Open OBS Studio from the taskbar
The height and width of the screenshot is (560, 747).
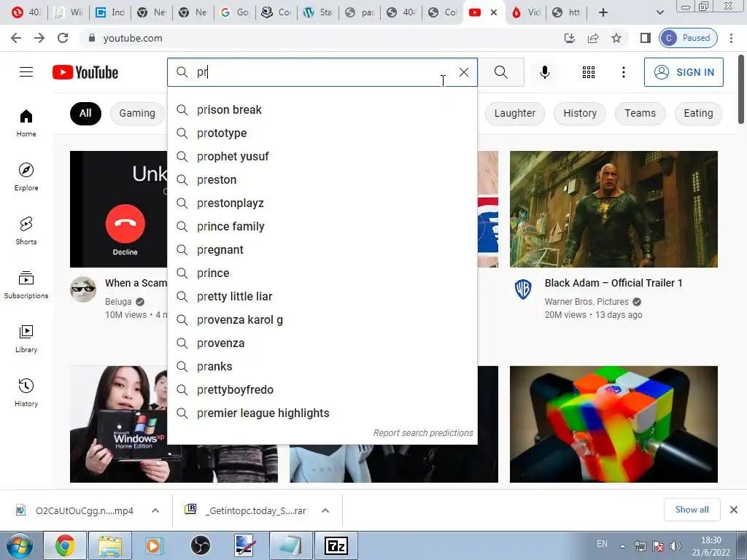201,545
